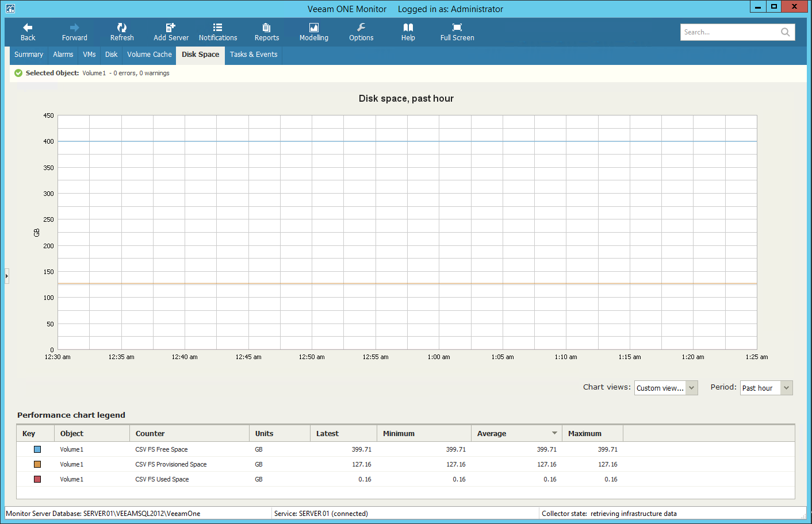Click Volume1 in the Free Space row
The height and width of the screenshot is (524, 812).
pos(72,449)
